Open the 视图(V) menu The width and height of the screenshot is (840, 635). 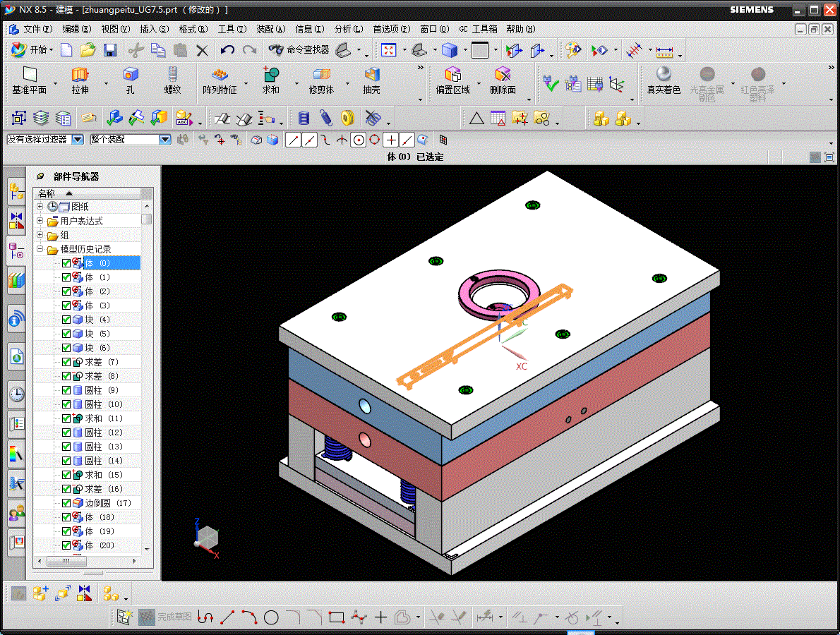(116, 29)
